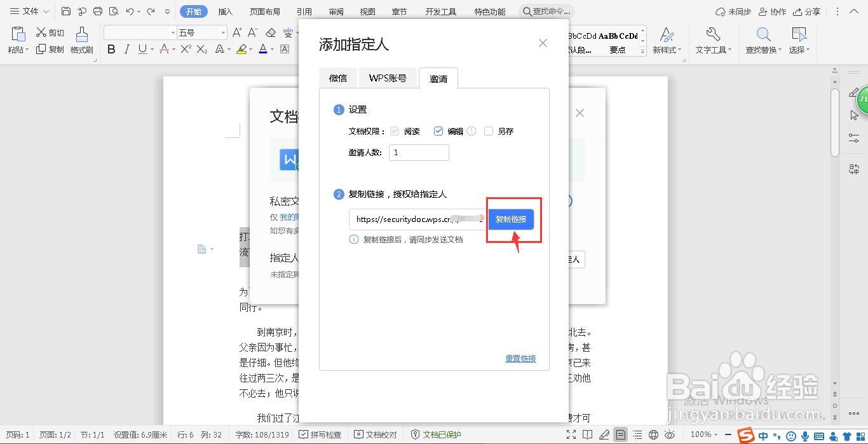The height and width of the screenshot is (444, 868).
Task: Open the font color dropdown arrow
Action: pos(272,49)
